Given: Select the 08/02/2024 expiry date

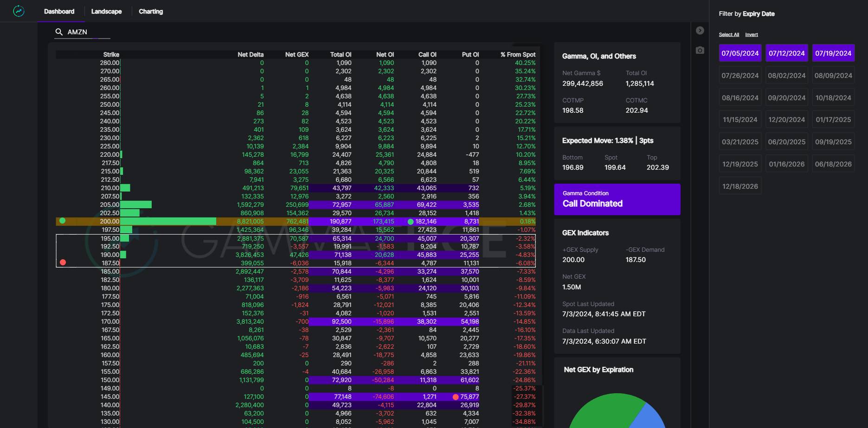Looking at the screenshot, I should point(787,75).
